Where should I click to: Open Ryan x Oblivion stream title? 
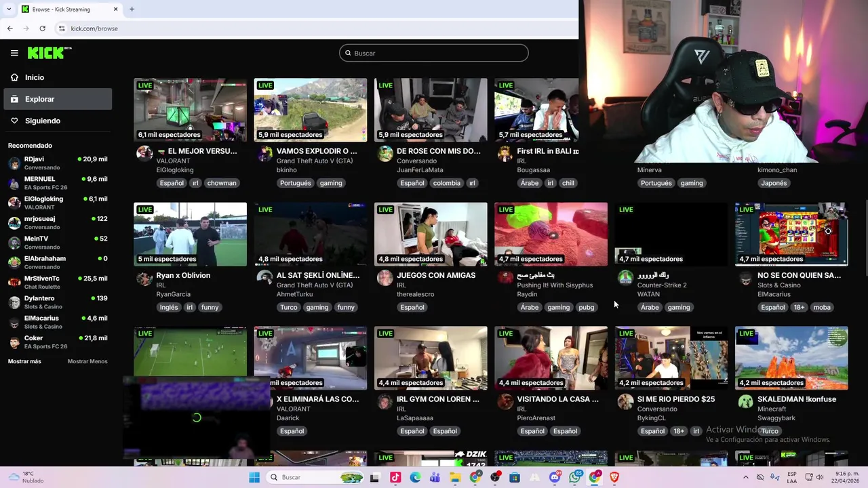(183, 275)
